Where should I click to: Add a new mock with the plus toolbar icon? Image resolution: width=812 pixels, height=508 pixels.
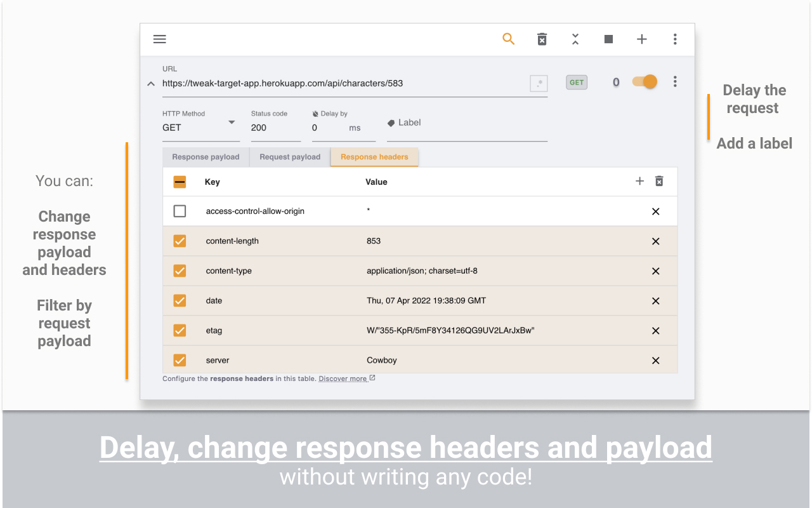(641, 39)
